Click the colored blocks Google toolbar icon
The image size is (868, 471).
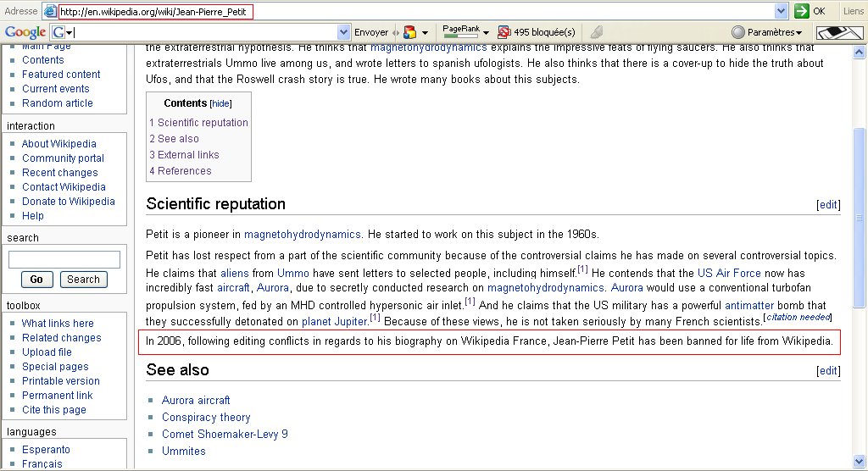tap(409, 33)
